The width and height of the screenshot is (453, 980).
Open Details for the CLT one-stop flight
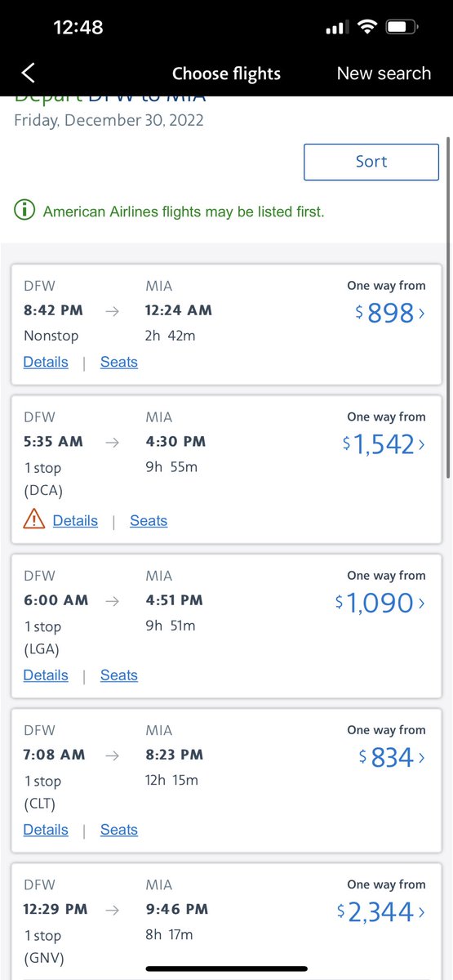click(46, 830)
